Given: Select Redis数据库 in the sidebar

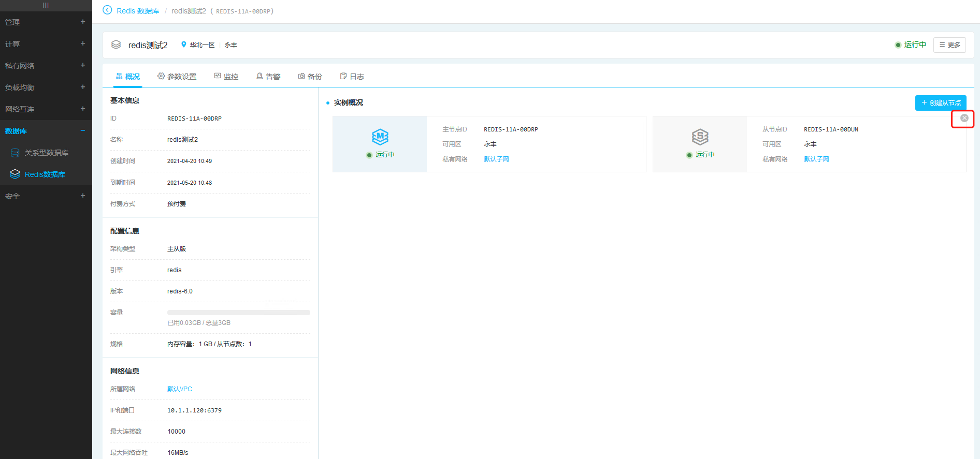Looking at the screenshot, I should coord(46,174).
